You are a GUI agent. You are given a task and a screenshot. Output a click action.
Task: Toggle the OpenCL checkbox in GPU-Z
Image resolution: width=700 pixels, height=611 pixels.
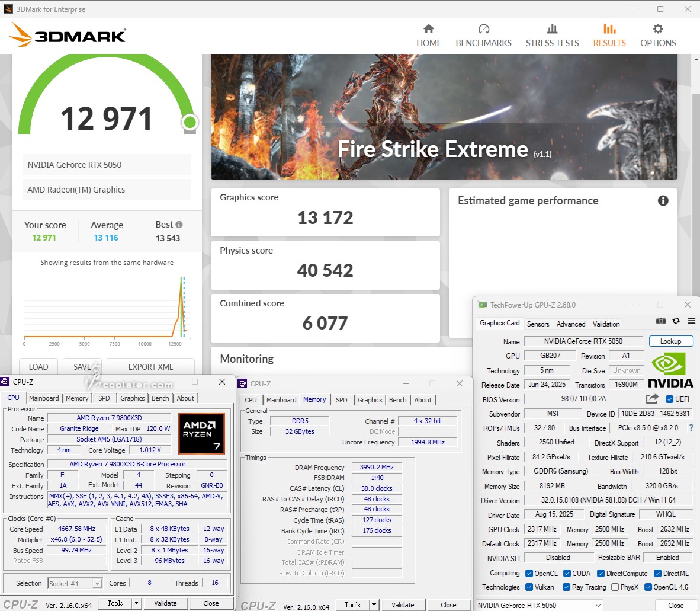pos(529,574)
